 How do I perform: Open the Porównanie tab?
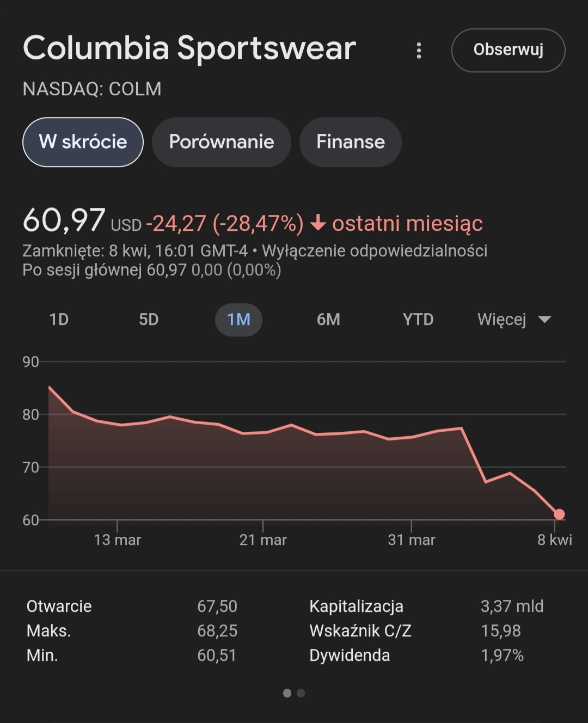click(x=222, y=142)
